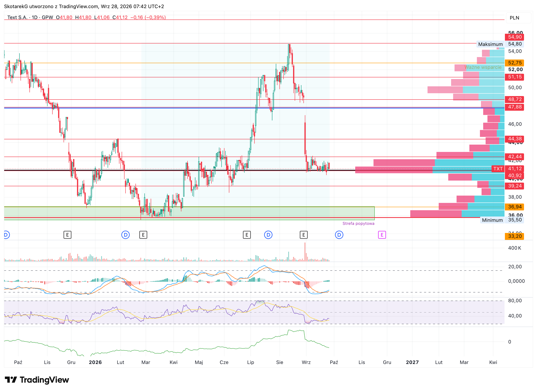Click the 40,92 price level label

(x=514, y=176)
